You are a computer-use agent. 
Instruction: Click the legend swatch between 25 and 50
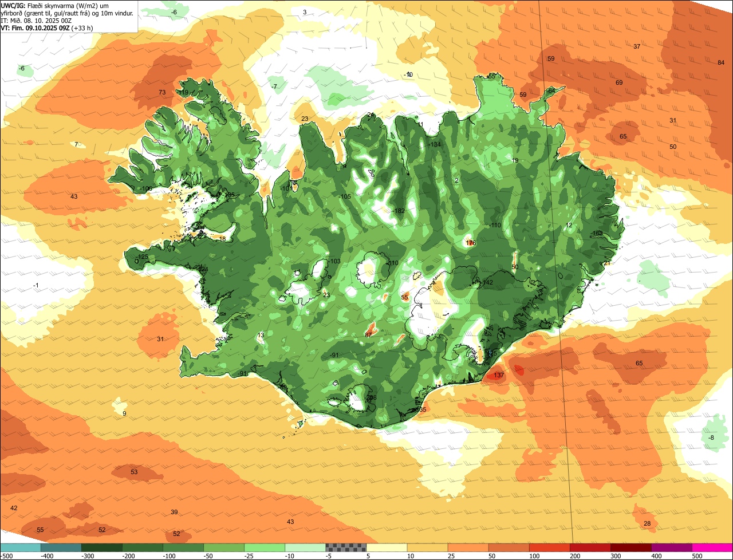click(468, 547)
